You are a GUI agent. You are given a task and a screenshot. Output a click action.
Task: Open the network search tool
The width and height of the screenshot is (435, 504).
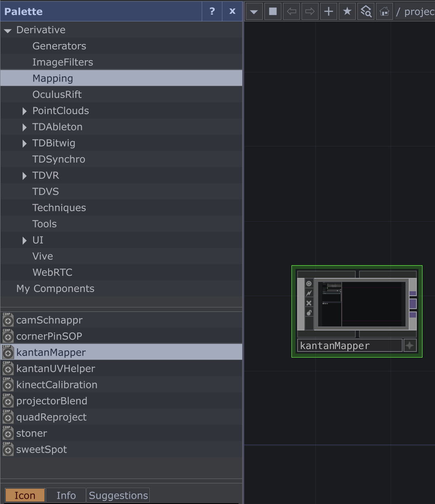[x=366, y=12]
